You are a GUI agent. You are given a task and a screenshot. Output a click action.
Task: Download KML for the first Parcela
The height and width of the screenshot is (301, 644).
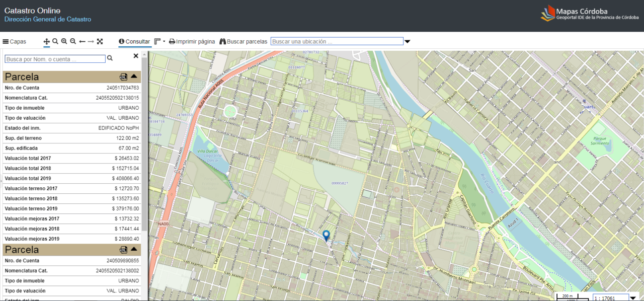123,77
